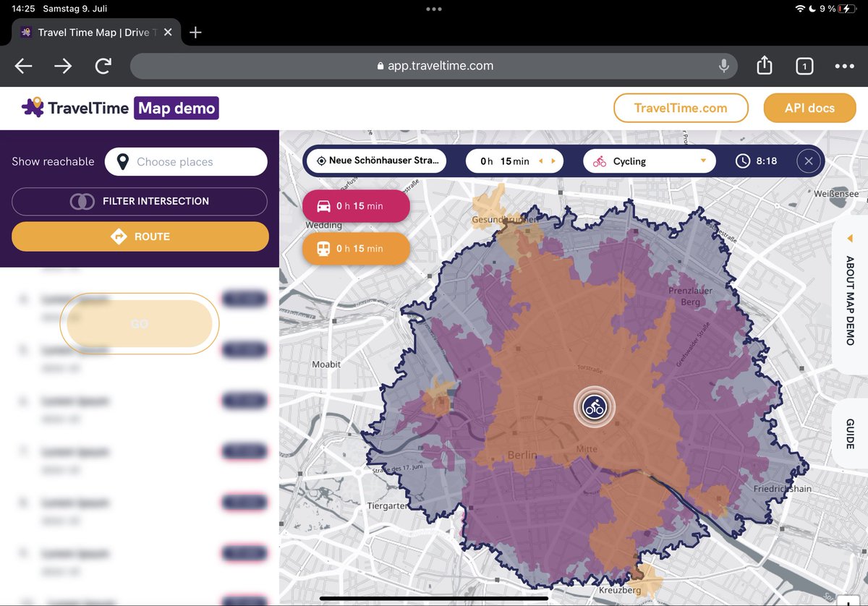
Task: Tap the 14:25 clock in status bar
Action: point(24,9)
